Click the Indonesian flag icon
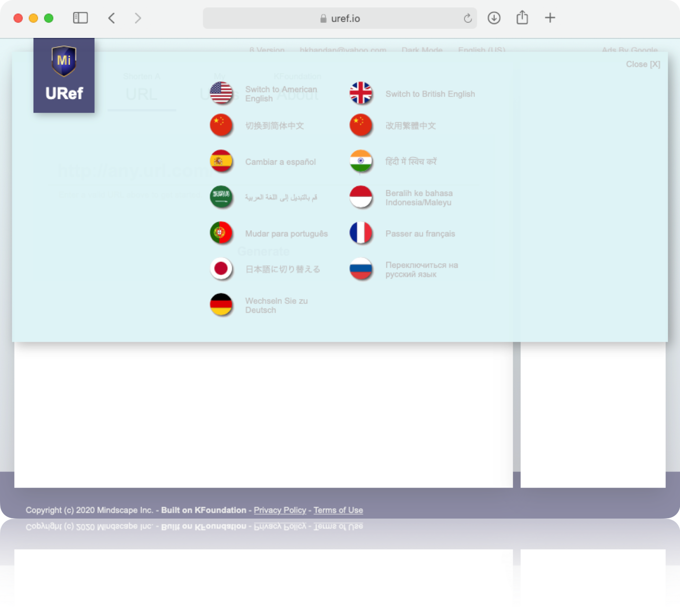Viewport: 680px width, 616px height. tap(361, 197)
